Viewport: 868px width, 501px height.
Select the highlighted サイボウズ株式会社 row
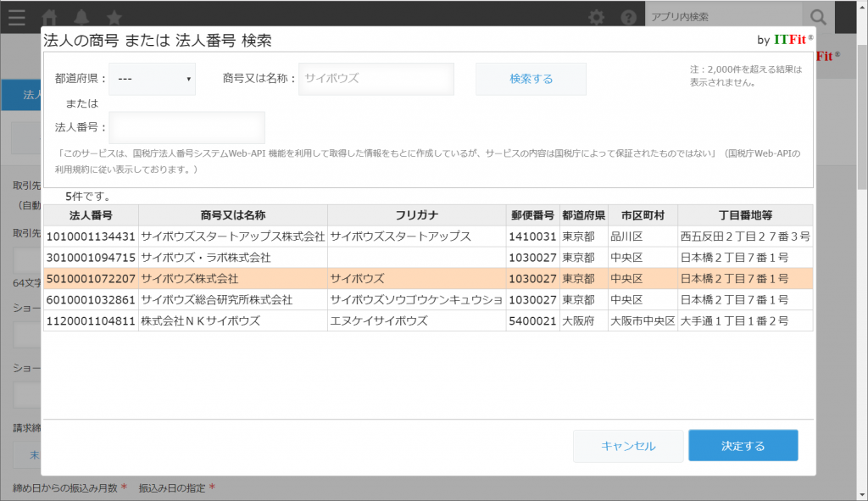tap(428, 278)
